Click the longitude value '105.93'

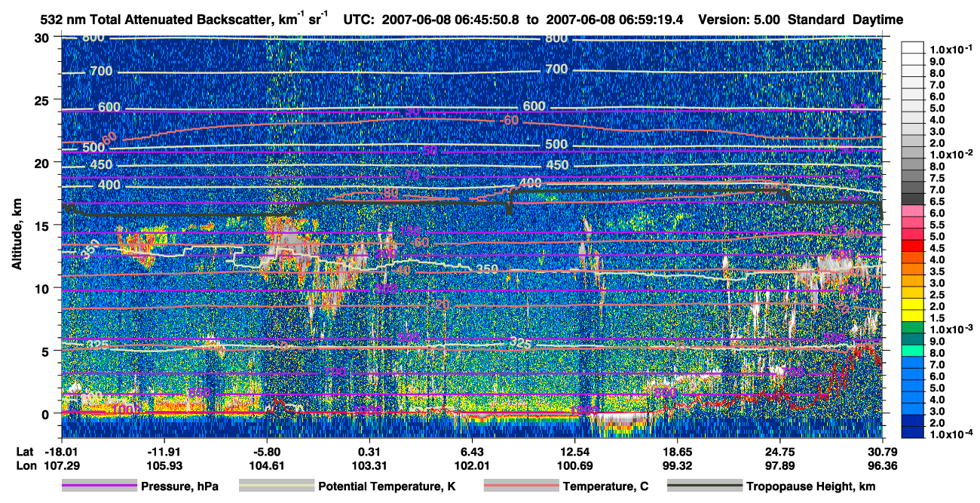tap(164, 465)
